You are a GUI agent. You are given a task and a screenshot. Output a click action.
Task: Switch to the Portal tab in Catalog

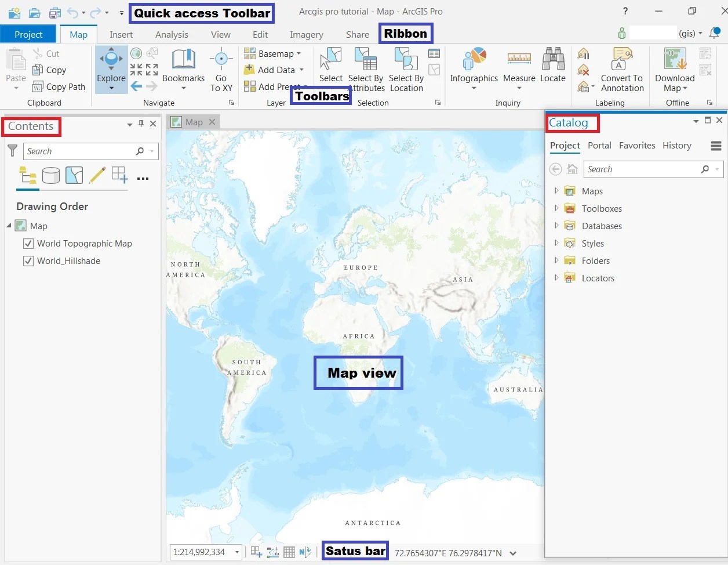(x=599, y=146)
